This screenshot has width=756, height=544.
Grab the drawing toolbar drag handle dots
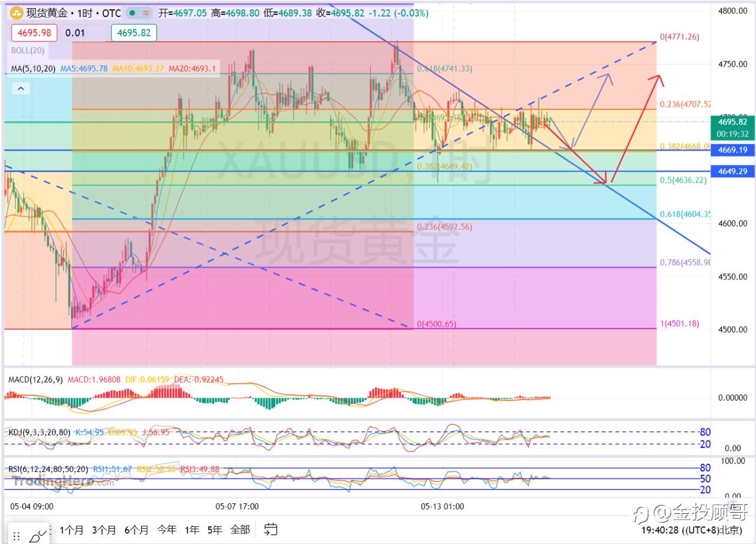click(17, 536)
